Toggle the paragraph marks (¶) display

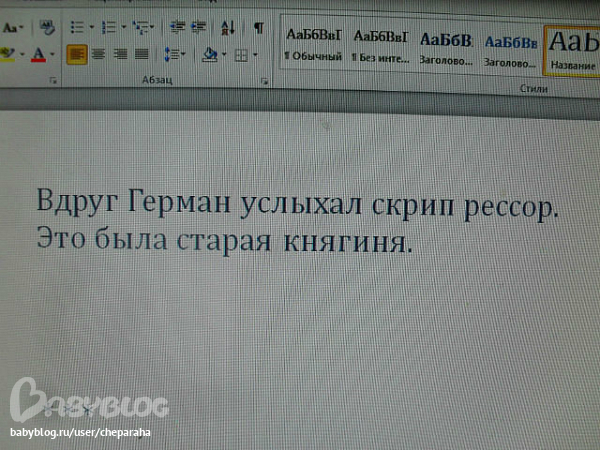[x=258, y=27]
